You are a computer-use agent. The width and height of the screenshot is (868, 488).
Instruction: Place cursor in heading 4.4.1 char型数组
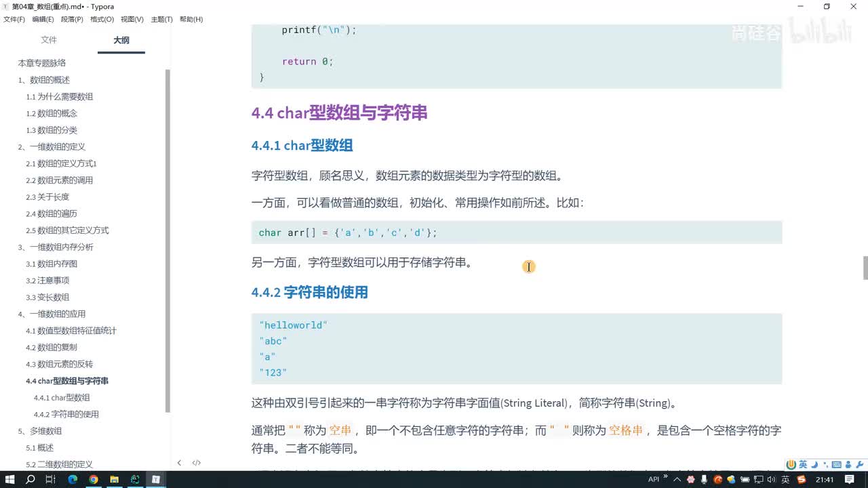302,145
